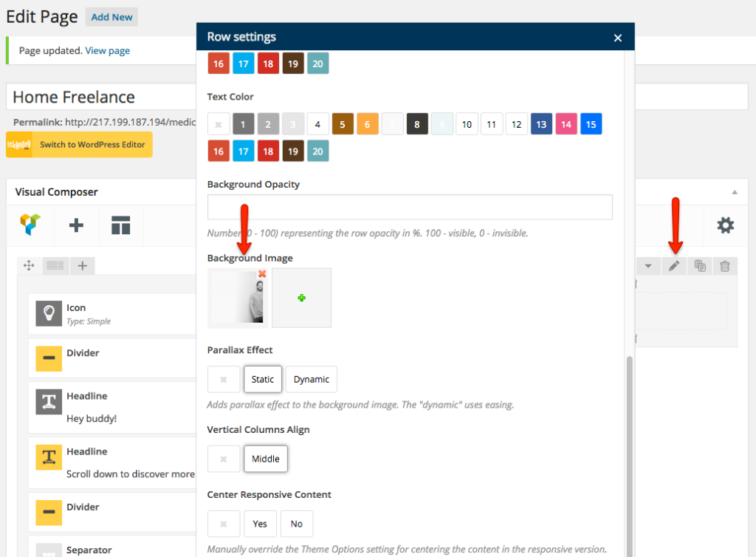Delete the row with the trash icon
This screenshot has height=557, width=756.
[725, 266]
